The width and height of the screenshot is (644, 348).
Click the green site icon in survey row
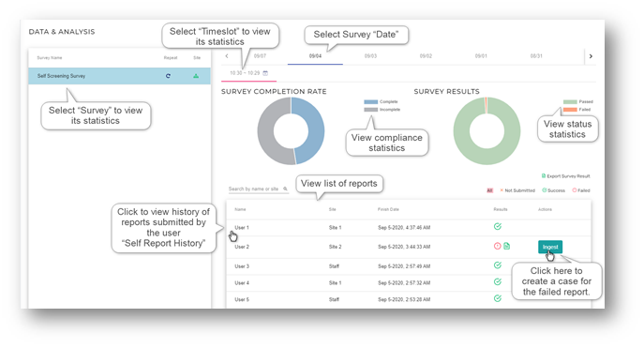[x=196, y=76]
